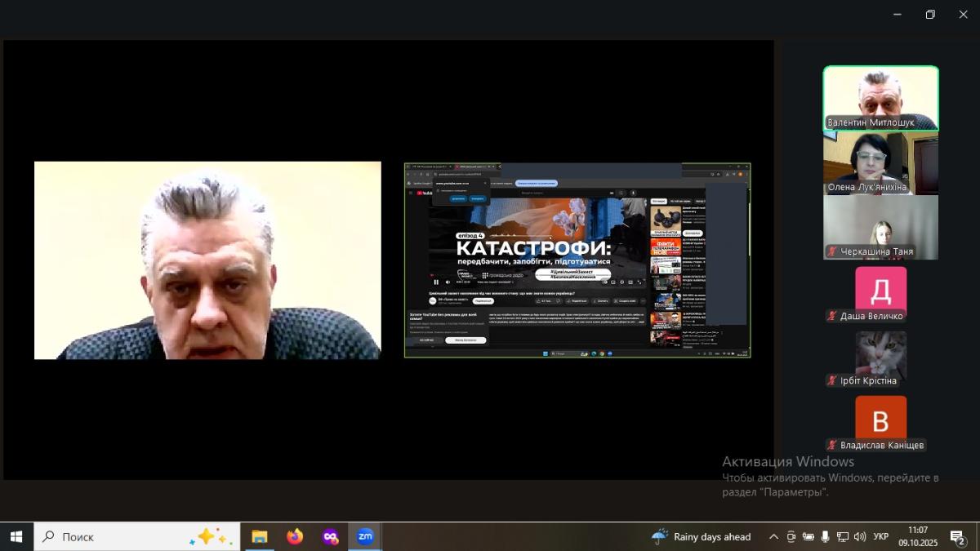Screen dimensions: 980x551
Task: Open the Rainy days ahead weather widget
Action: 701,536
